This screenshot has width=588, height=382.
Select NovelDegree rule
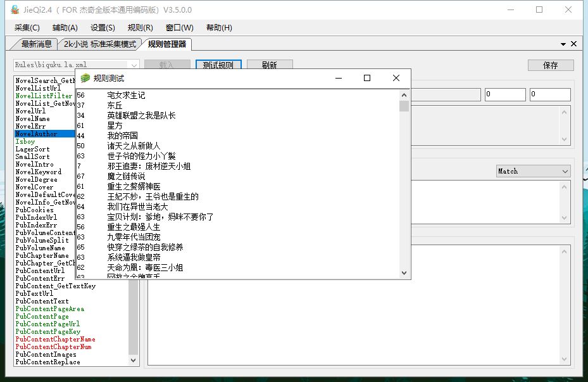tap(36, 179)
